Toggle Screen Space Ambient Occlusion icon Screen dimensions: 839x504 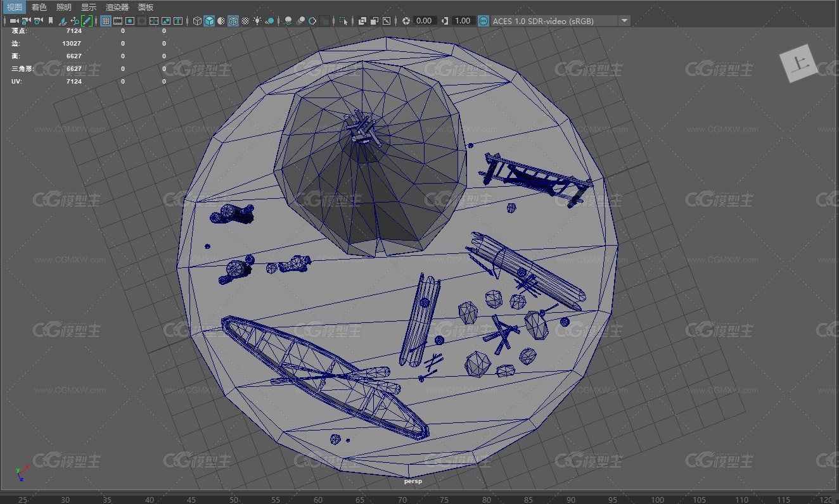288,21
